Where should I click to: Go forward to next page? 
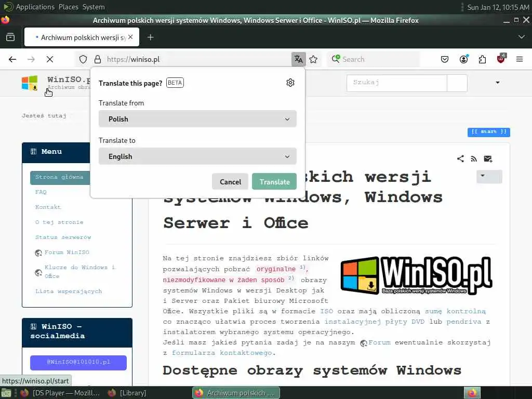(x=31, y=59)
